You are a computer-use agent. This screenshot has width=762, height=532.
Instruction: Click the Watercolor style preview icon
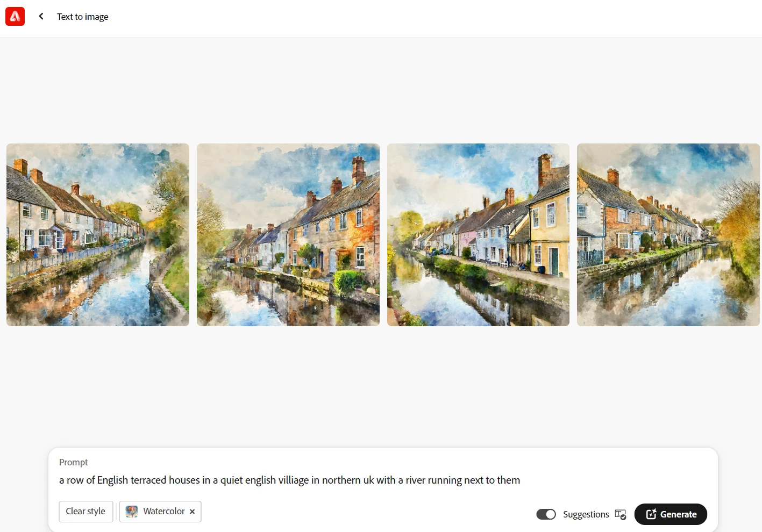132,512
